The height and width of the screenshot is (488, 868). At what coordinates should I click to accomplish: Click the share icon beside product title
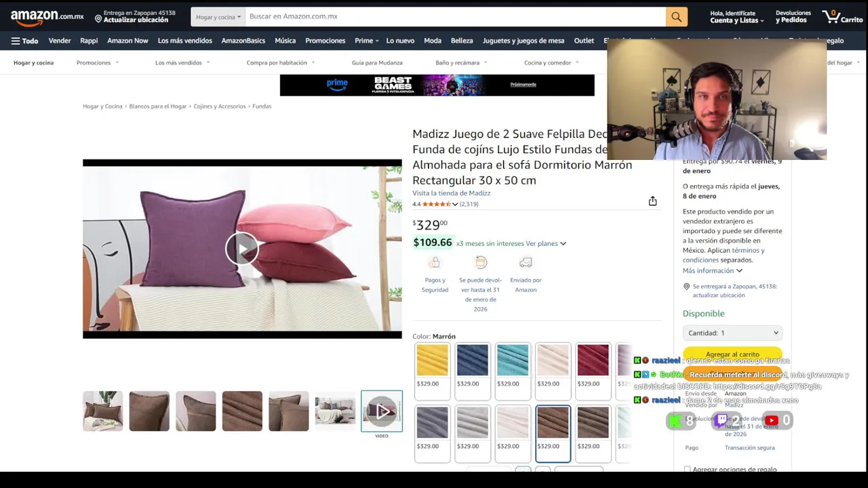(652, 201)
